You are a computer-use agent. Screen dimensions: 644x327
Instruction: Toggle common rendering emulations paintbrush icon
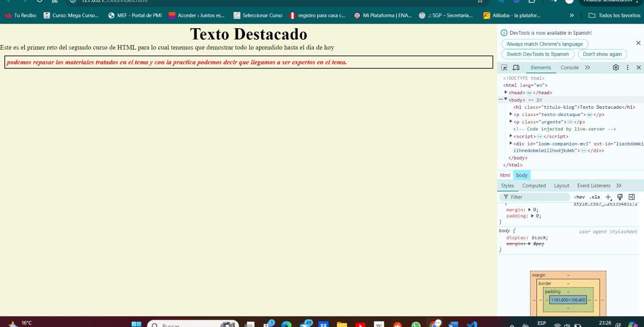(x=620, y=197)
